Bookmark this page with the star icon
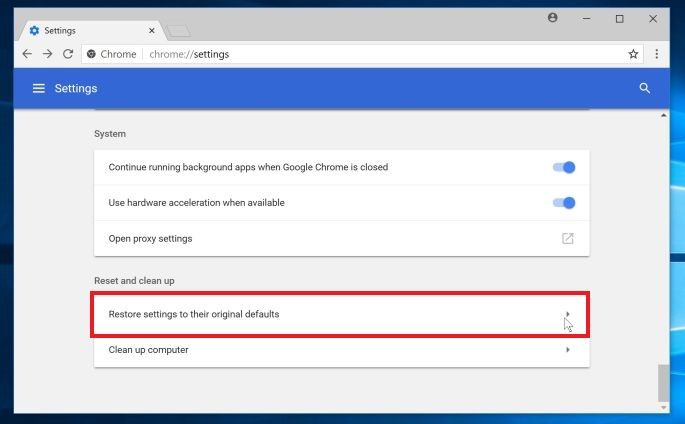Image resolution: width=685 pixels, height=424 pixels. pyautogui.click(x=633, y=54)
